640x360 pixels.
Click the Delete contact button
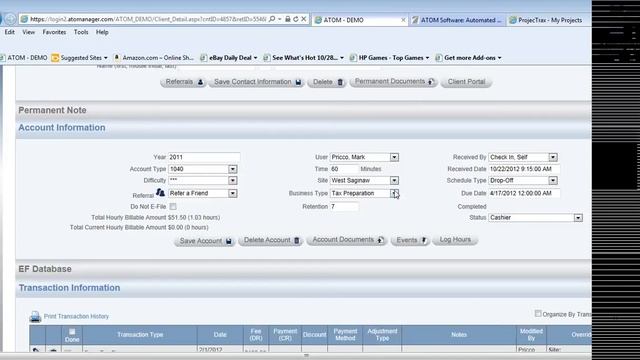coord(328,82)
